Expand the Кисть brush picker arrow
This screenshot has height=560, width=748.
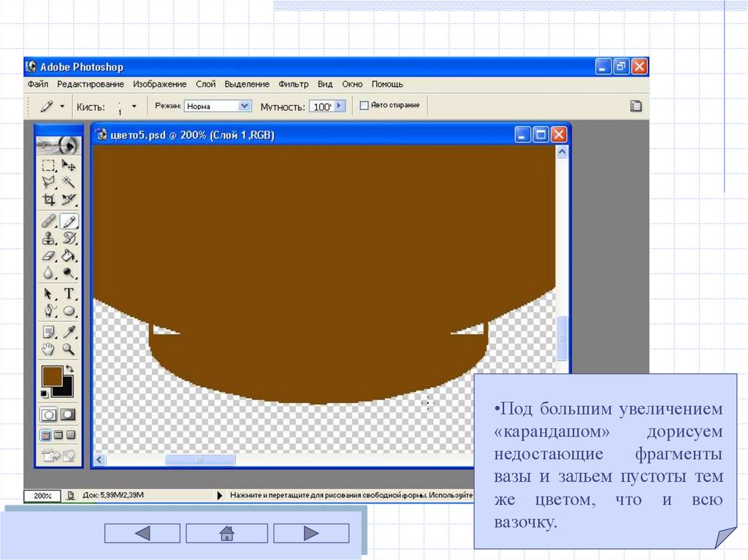click(134, 106)
